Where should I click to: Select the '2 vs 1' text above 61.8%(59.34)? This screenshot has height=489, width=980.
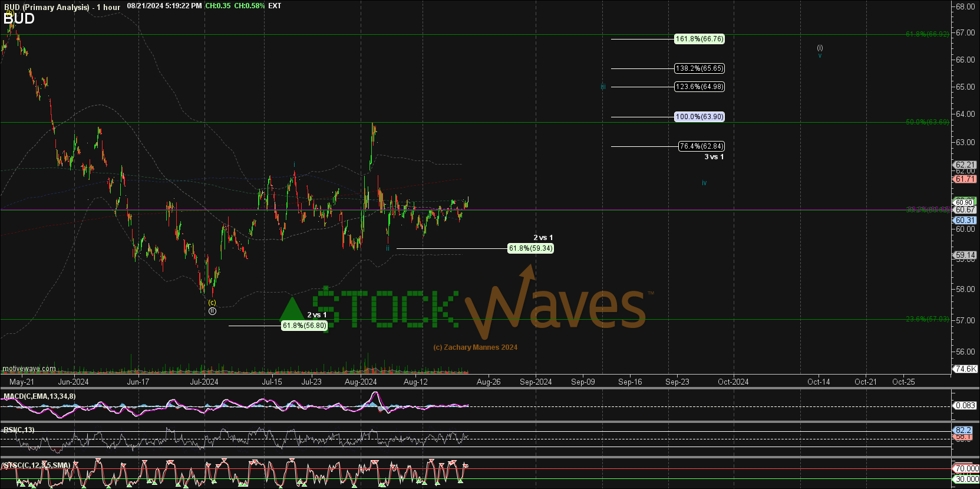point(543,238)
